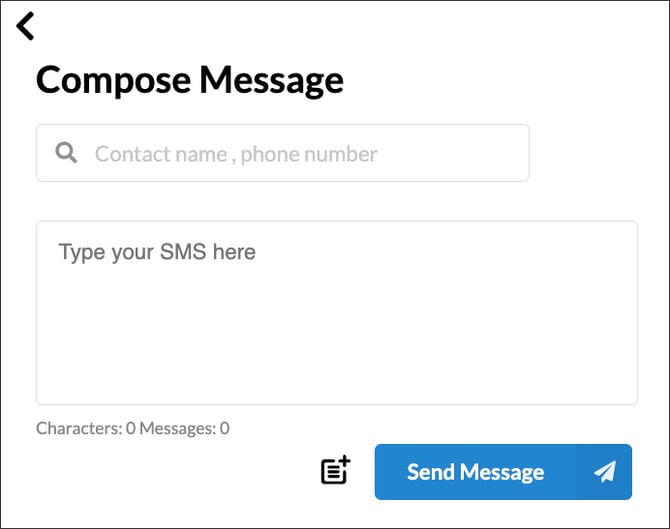Click the Send Message button
This screenshot has height=529, width=670.
click(476, 472)
